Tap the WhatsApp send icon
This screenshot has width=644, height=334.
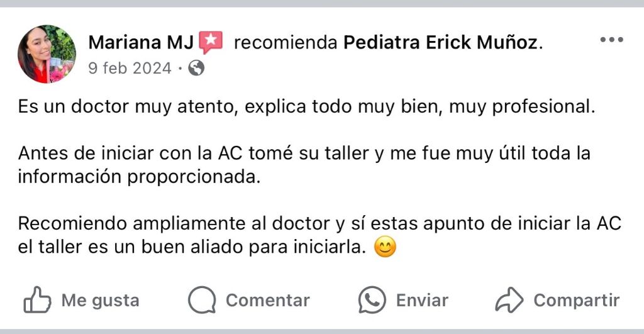372,300
